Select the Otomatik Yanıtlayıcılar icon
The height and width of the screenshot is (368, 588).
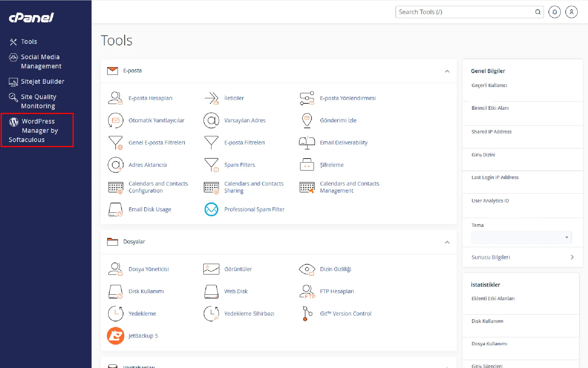[x=115, y=120]
